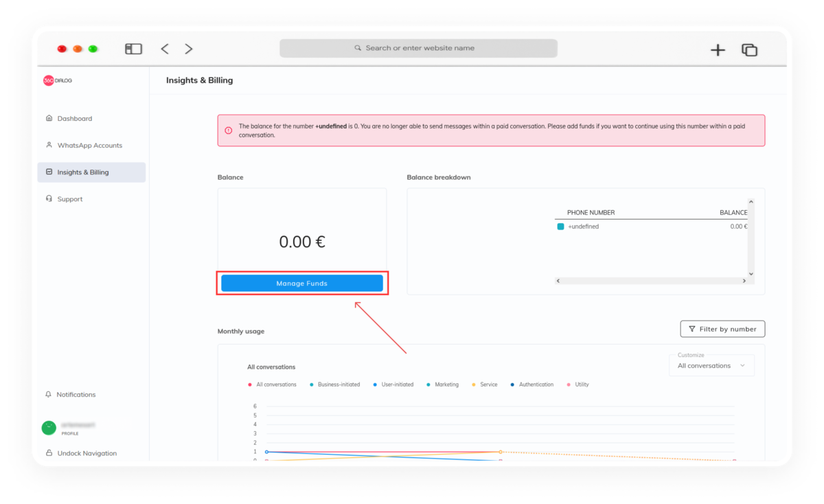This screenshot has width=824, height=504.
Task: Toggle All conversations legend series
Action: point(273,385)
